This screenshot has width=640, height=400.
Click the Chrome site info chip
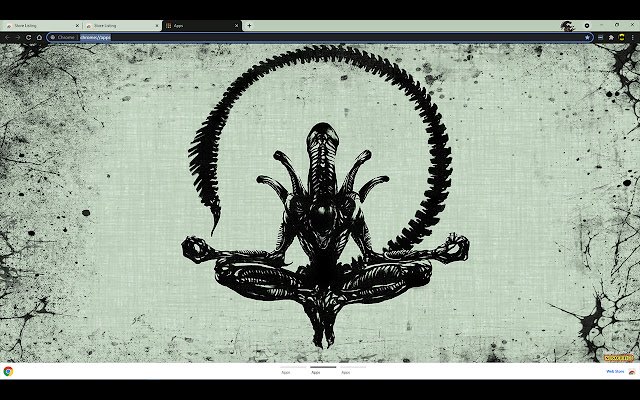pyautogui.click(x=63, y=37)
